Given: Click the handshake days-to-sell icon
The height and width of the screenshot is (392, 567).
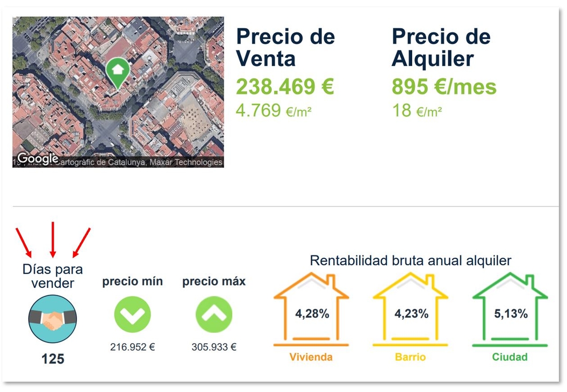Looking at the screenshot, I should point(53,318).
